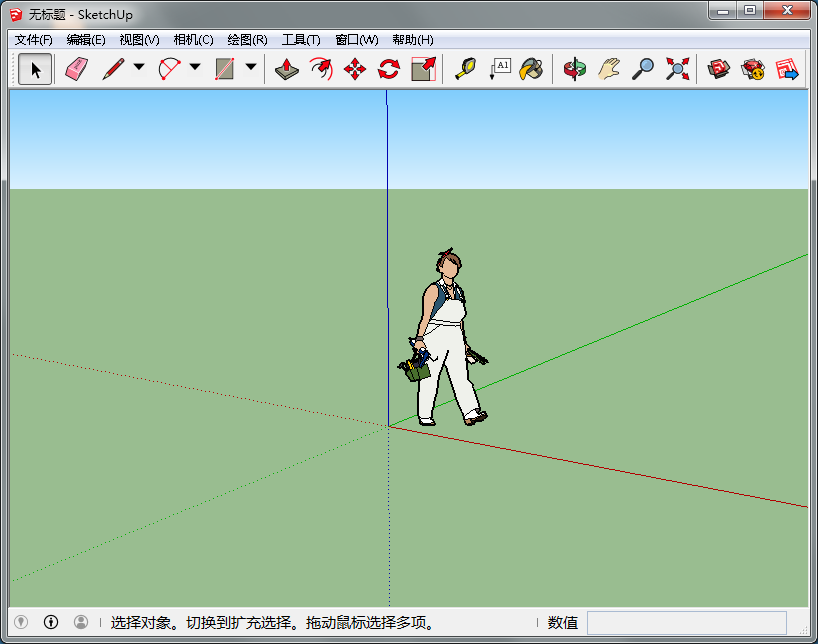Click the Tape Measure tool
The image size is (818, 644).
click(x=465, y=69)
